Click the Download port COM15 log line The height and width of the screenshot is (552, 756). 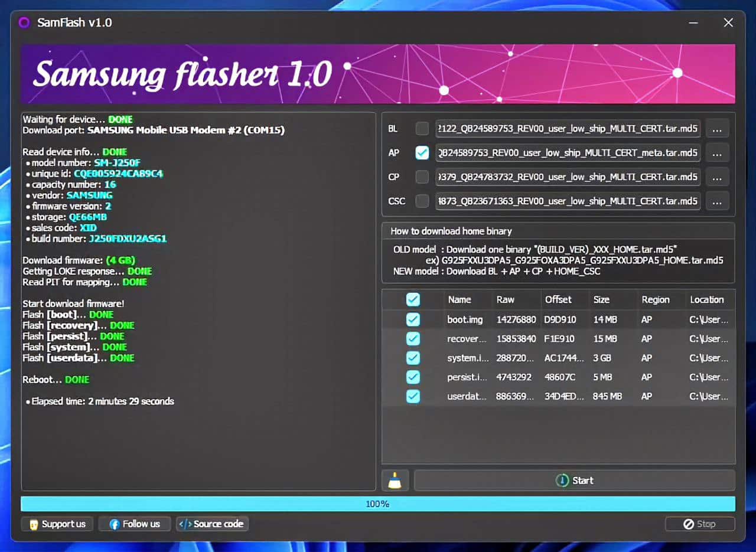154,130
